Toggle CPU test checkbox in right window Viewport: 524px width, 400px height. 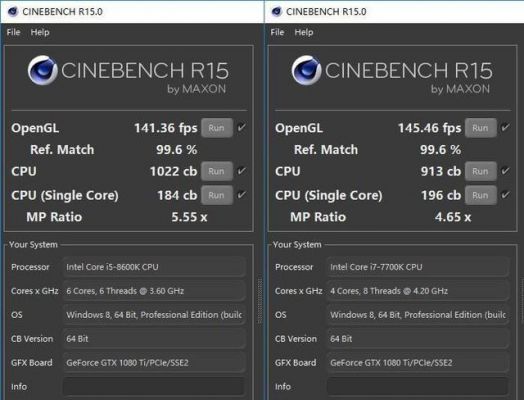pos(505,171)
